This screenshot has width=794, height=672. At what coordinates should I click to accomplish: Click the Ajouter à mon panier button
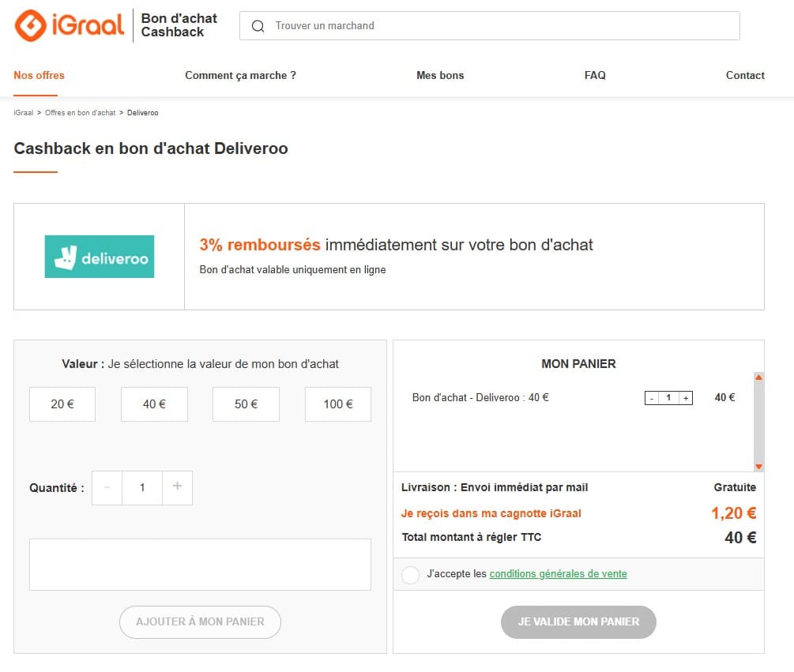[x=200, y=622]
